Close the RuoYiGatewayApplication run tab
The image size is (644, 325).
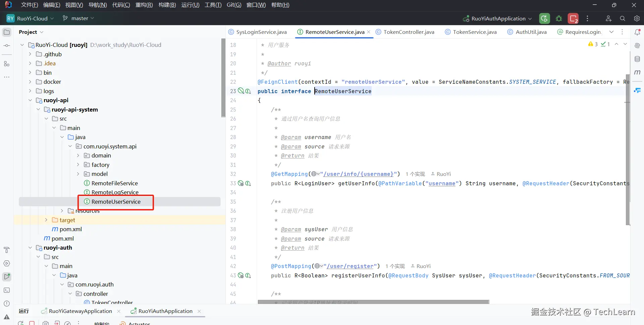pyautogui.click(x=119, y=311)
